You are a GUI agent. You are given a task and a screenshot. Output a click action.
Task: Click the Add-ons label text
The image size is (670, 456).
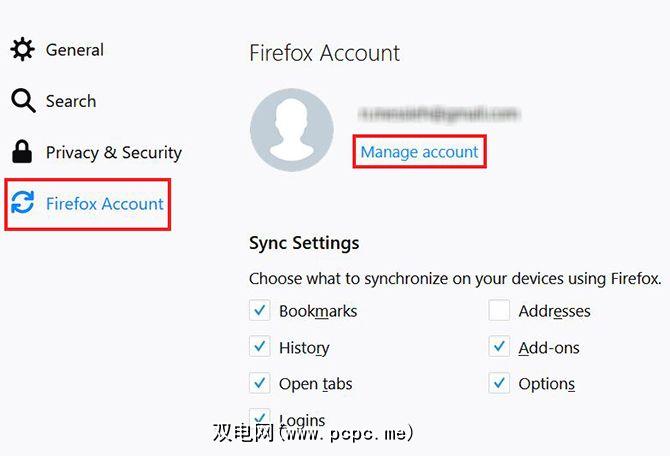coord(549,348)
